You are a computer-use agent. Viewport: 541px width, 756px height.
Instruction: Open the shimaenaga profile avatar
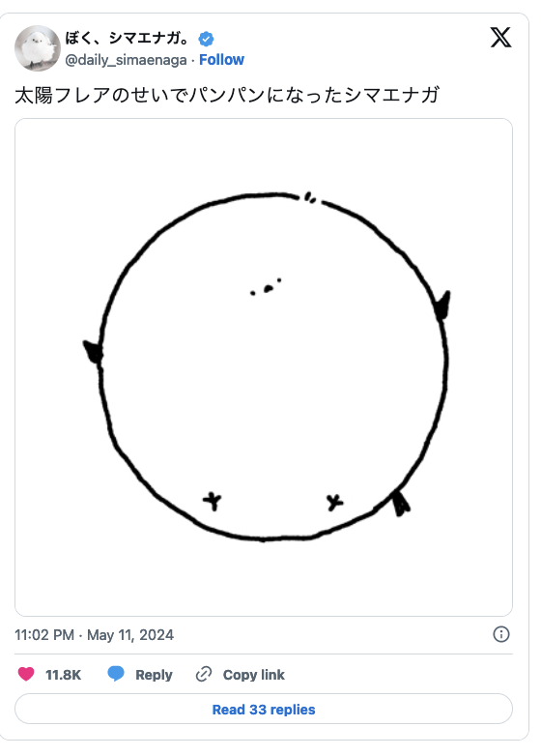click(38, 48)
